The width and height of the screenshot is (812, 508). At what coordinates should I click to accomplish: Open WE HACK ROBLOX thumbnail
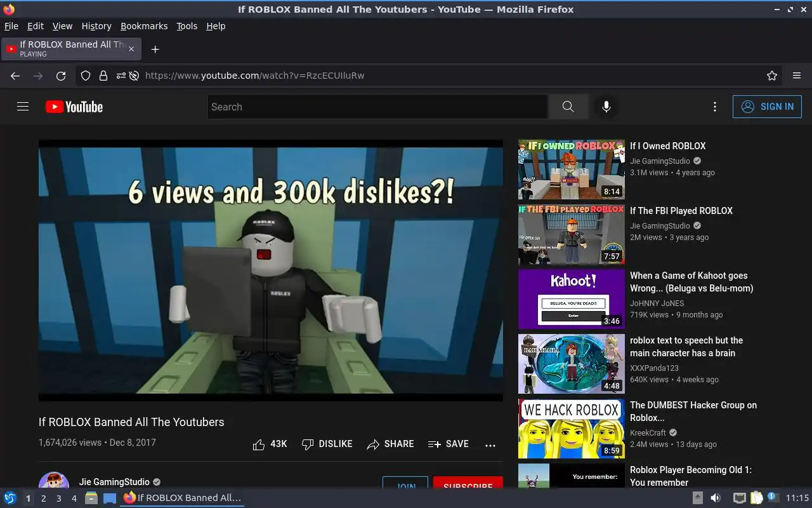pyautogui.click(x=572, y=429)
